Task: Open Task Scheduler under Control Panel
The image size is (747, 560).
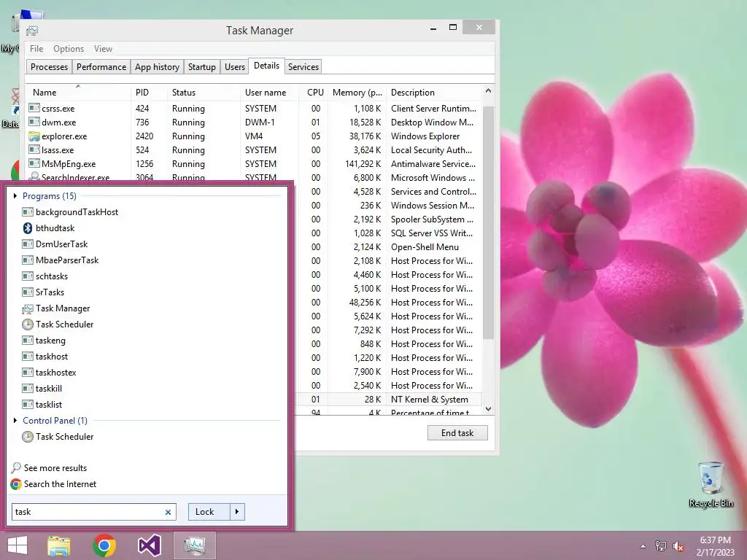Action: pos(58,437)
